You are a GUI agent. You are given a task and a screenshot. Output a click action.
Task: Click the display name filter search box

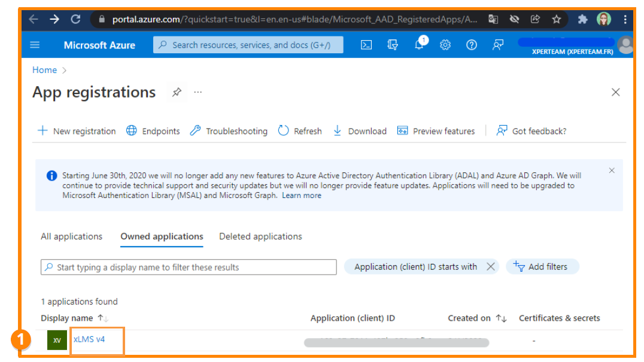pos(189,267)
